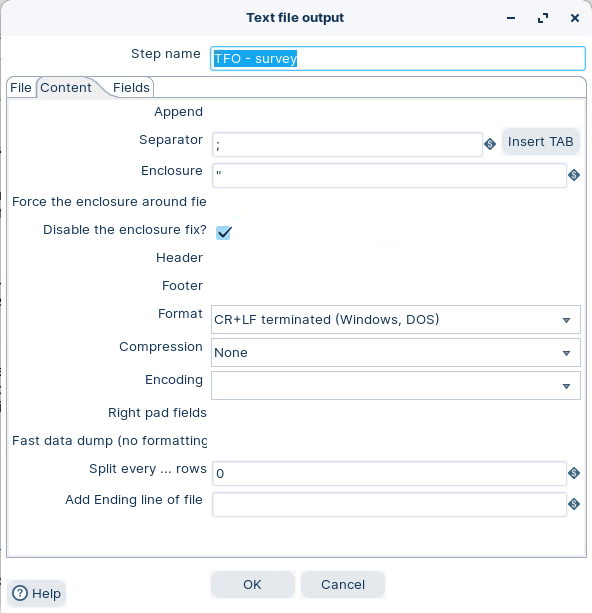The width and height of the screenshot is (592, 613).
Task: Switch to the File tab
Action: point(21,88)
